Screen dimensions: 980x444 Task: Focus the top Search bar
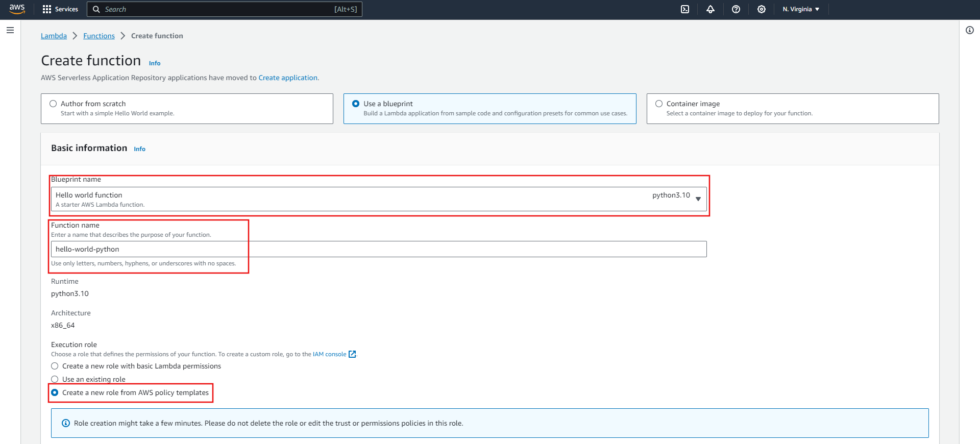point(225,9)
